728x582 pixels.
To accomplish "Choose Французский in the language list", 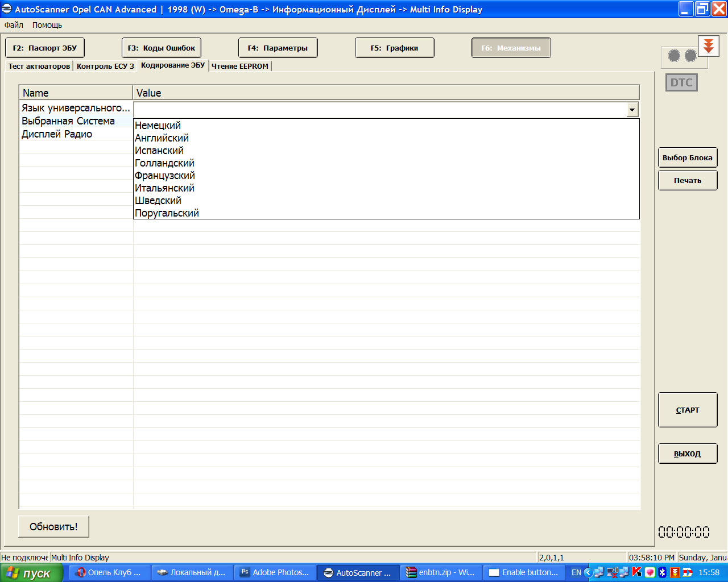I will [x=386, y=176].
